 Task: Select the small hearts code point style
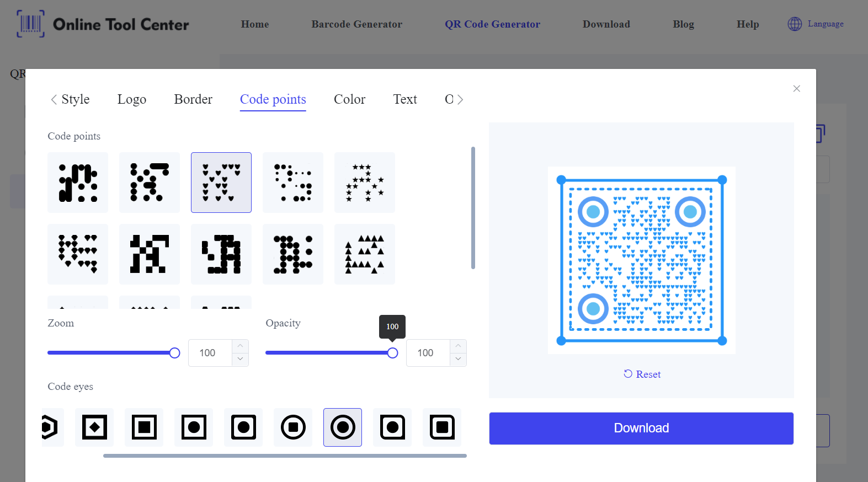point(221,183)
